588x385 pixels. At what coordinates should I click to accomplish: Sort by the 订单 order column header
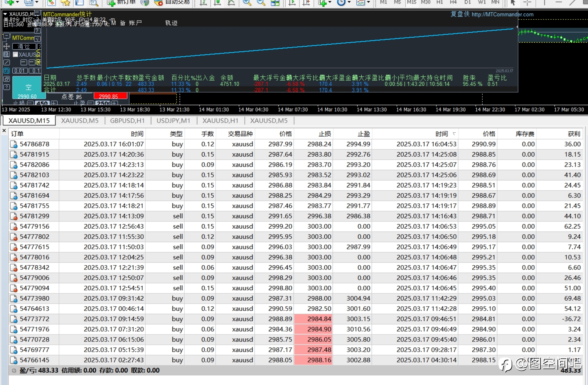tap(17, 134)
